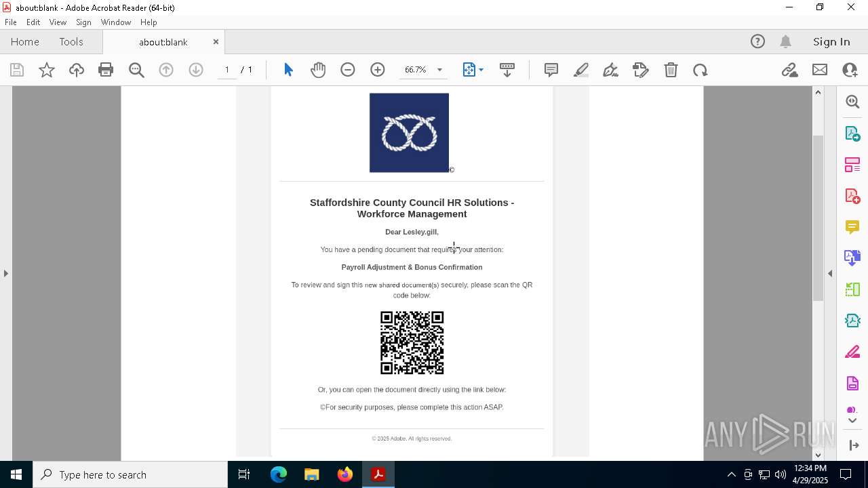Image resolution: width=868 pixels, height=488 pixels.
Task: Click the expand tools pane arrow icon
Action: pyautogui.click(x=853, y=445)
